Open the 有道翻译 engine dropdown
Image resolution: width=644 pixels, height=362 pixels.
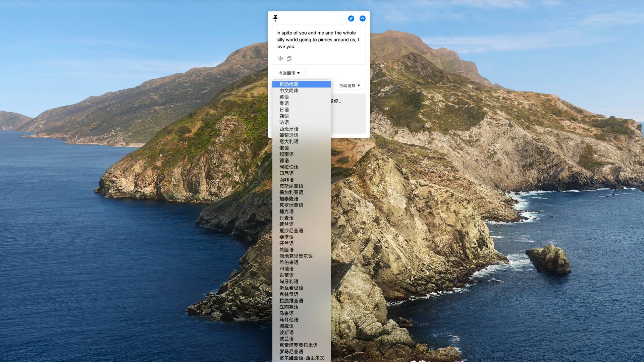click(289, 73)
